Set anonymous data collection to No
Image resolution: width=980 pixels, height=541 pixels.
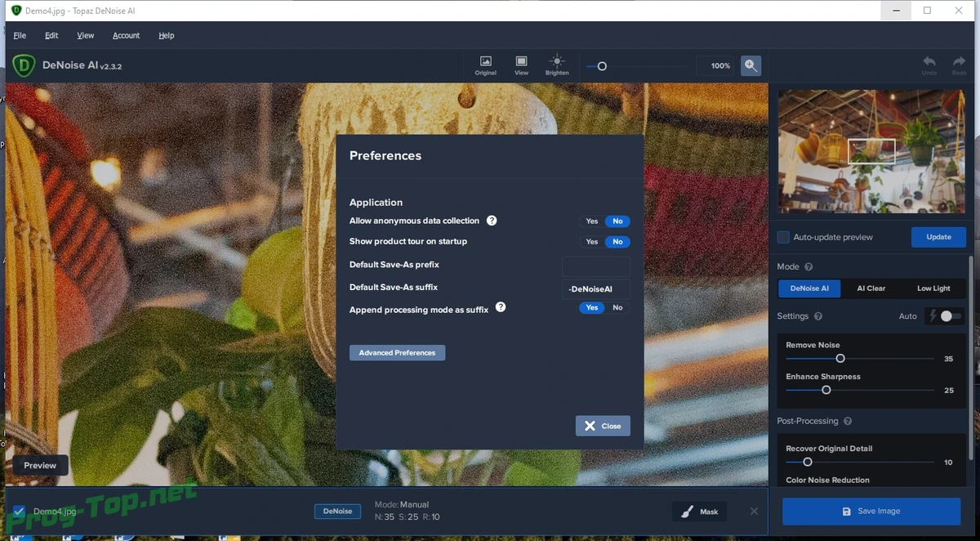coord(617,221)
